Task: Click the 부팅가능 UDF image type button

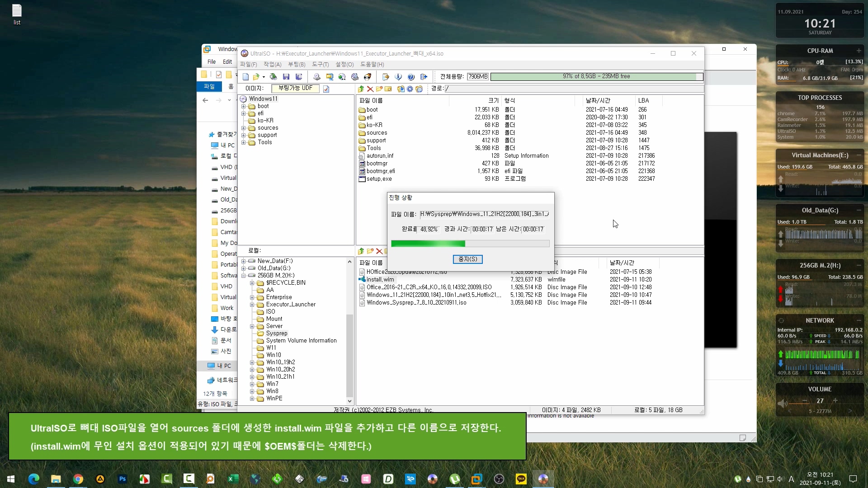Action: (295, 89)
